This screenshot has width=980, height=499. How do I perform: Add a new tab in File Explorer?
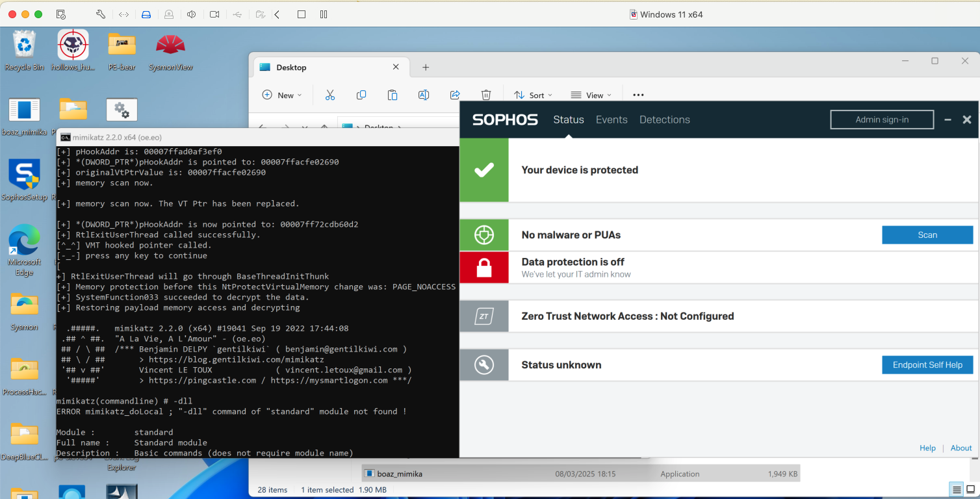point(426,67)
